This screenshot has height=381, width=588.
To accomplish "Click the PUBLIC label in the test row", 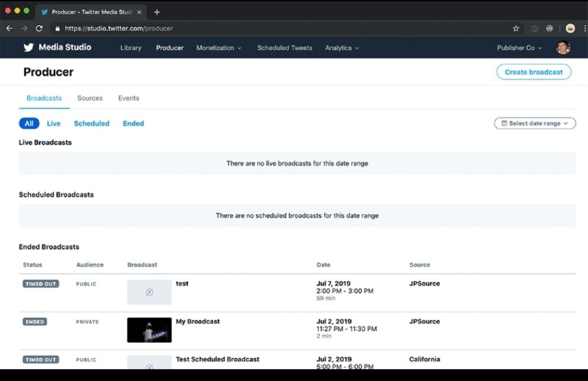I will point(86,284).
